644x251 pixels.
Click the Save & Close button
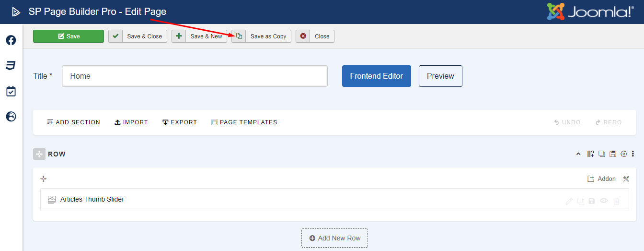138,36
